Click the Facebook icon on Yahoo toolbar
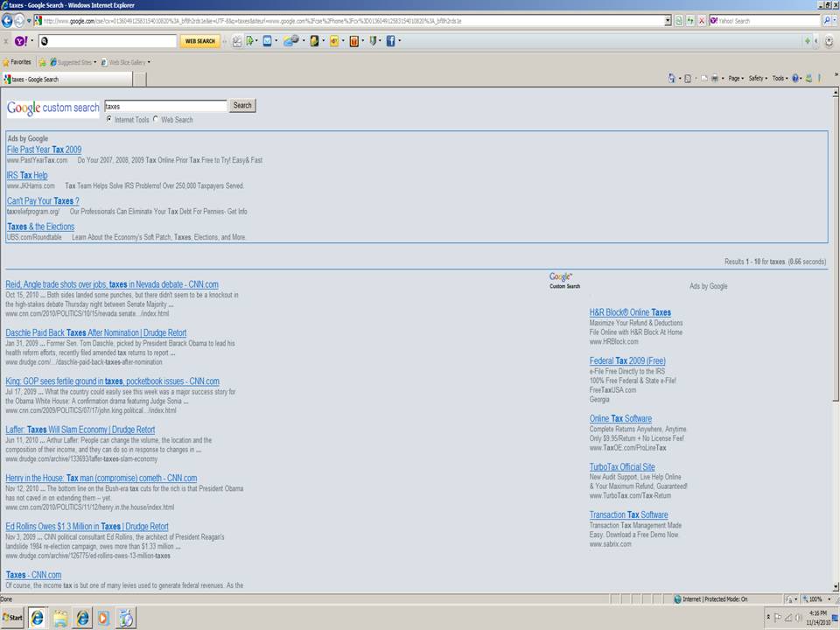Image resolution: width=840 pixels, height=630 pixels. pyautogui.click(x=390, y=41)
